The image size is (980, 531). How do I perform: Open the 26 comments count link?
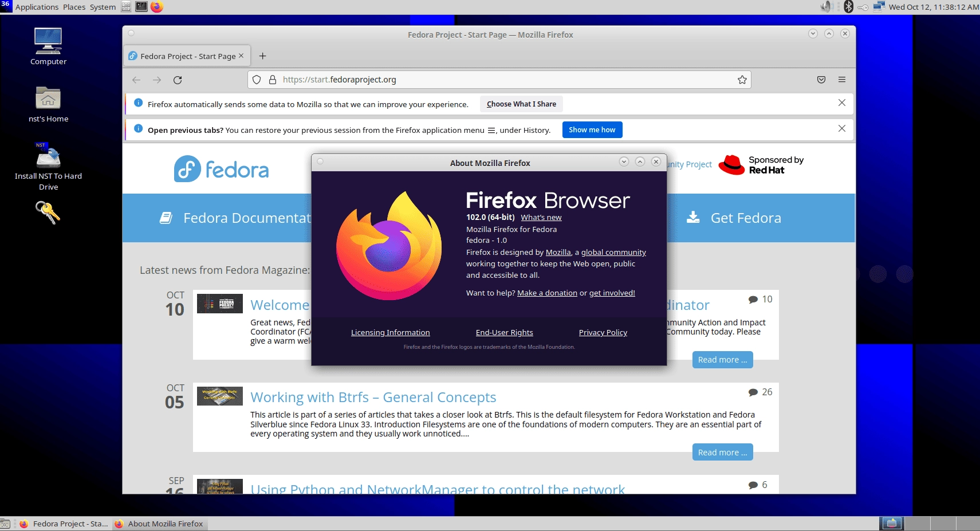click(x=760, y=392)
